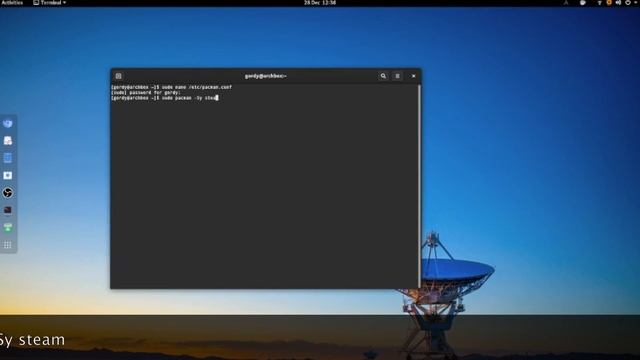Open the first blue dock icon
Viewport: 640px width, 360px height.
[x=8, y=123]
